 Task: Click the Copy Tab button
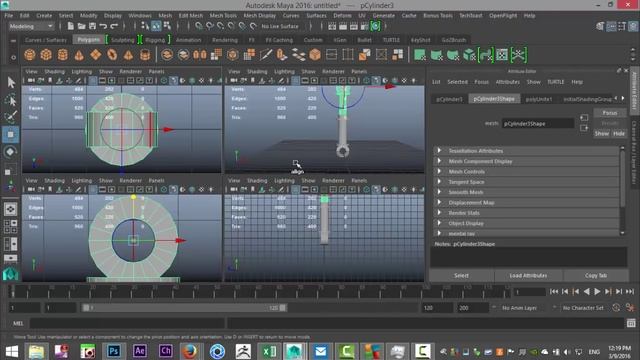tap(596, 276)
